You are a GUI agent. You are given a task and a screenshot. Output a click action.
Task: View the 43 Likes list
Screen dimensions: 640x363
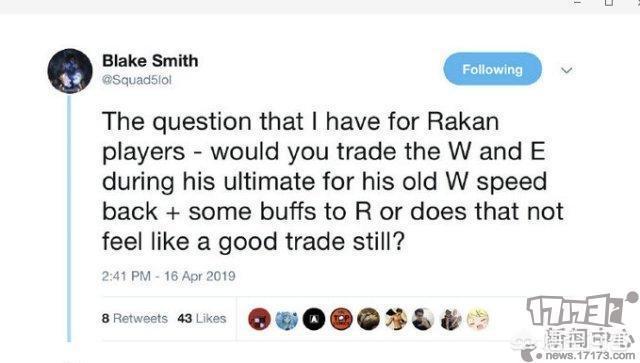click(x=202, y=318)
